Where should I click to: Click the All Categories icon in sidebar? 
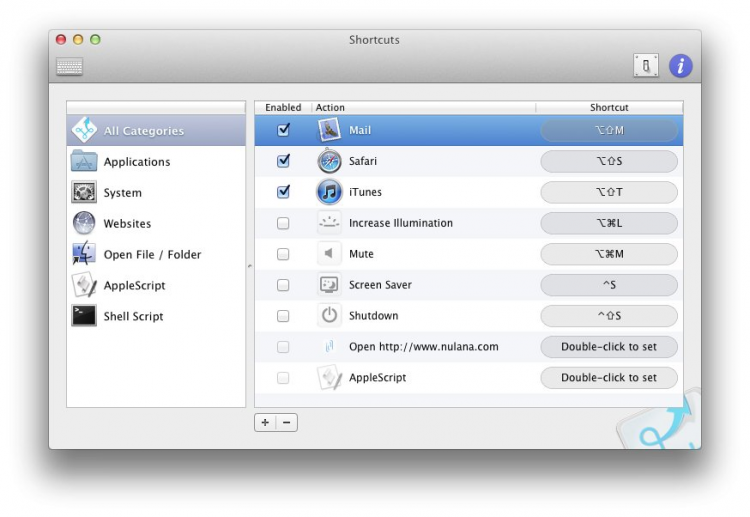point(84,130)
